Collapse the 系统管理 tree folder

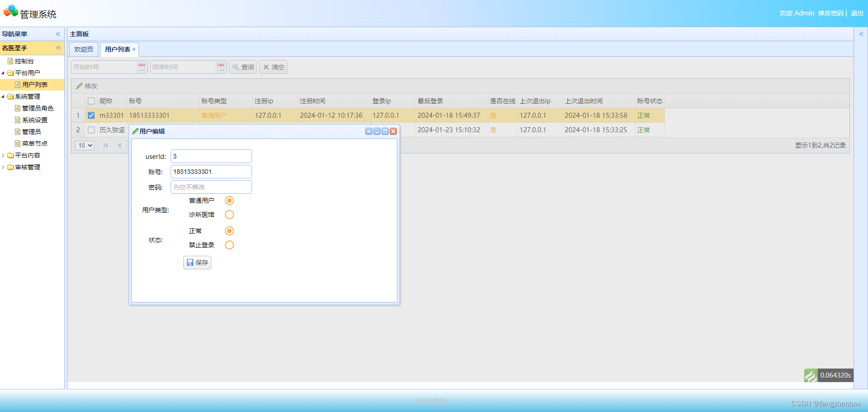pos(3,96)
